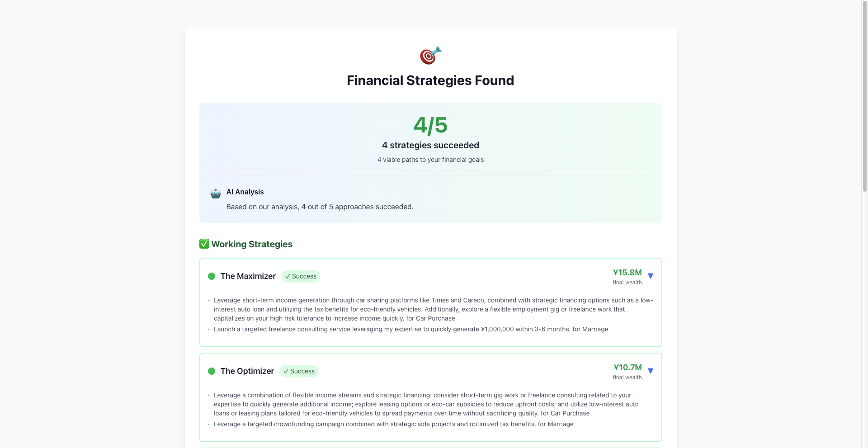The height and width of the screenshot is (448, 868).
Task: Click the Success badge on The Optimizer
Action: (x=299, y=371)
